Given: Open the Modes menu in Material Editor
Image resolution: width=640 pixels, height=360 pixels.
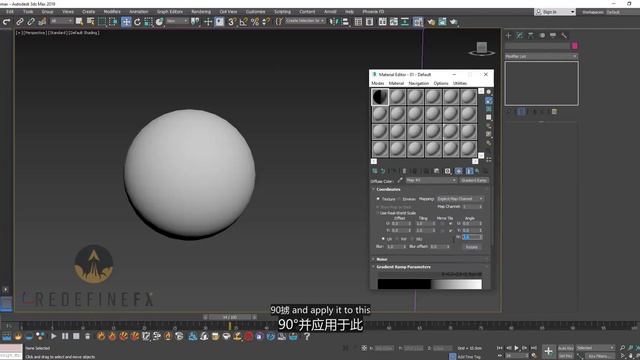Looking at the screenshot, I should pos(378,83).
